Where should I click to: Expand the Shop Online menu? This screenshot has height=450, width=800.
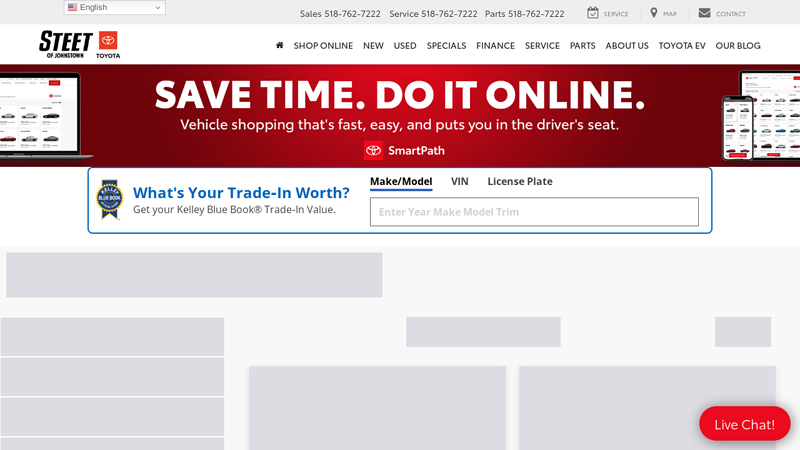(x=323, y=46)
